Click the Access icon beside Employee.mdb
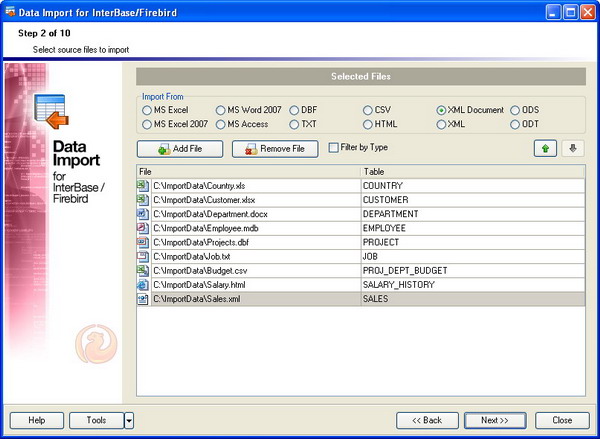 pyautogui.click(x=143, y=228)
